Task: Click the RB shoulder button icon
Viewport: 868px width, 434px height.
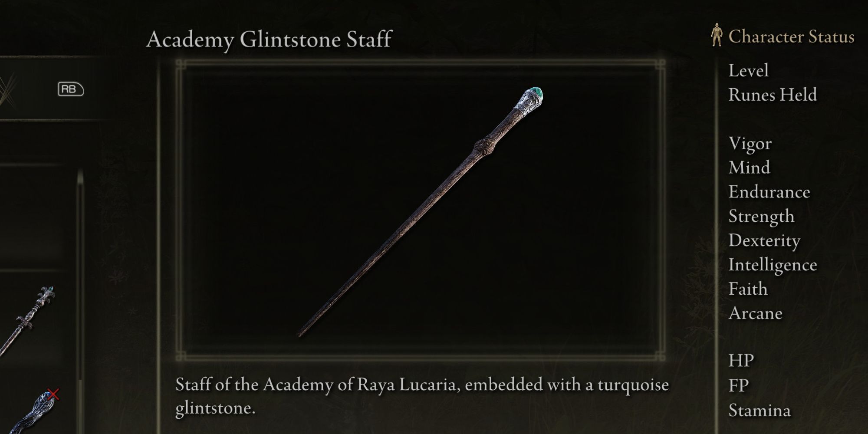Action: (x=71, y=89)
